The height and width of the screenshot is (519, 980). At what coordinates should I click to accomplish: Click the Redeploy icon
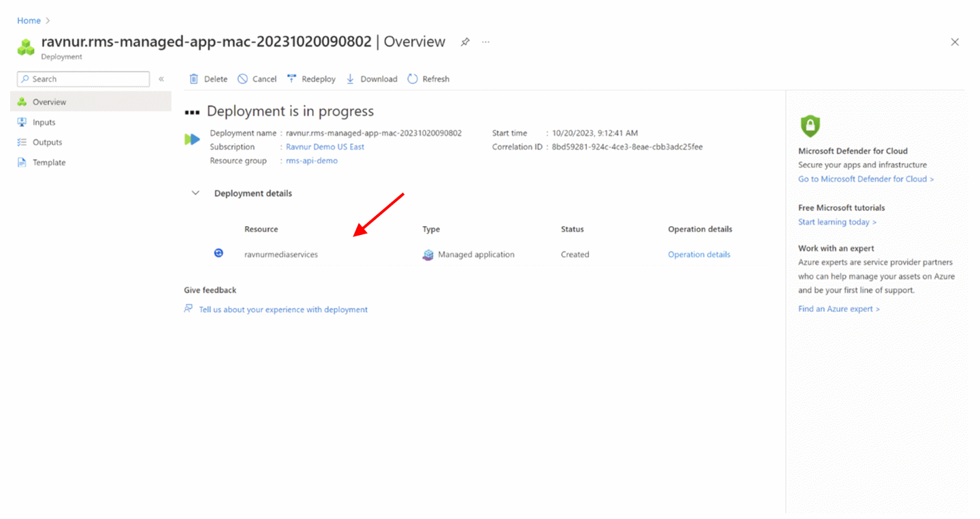291,79
